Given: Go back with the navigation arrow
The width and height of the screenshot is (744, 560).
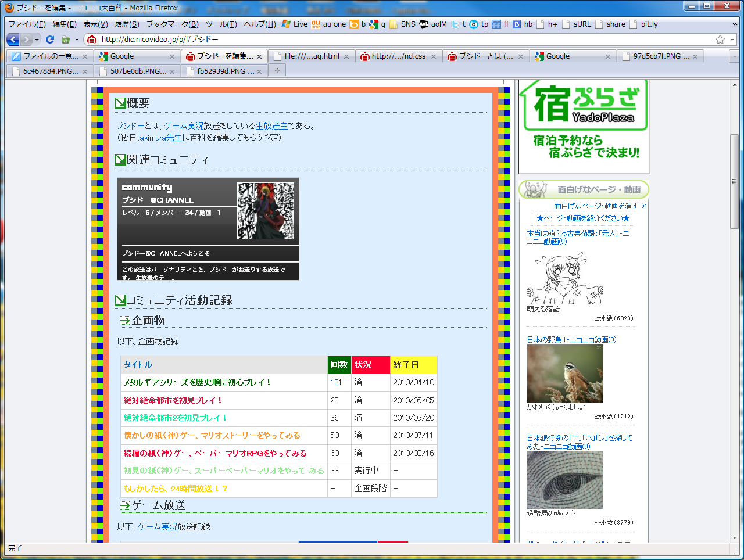Looking at the screenshot, I should click(13, 40).
